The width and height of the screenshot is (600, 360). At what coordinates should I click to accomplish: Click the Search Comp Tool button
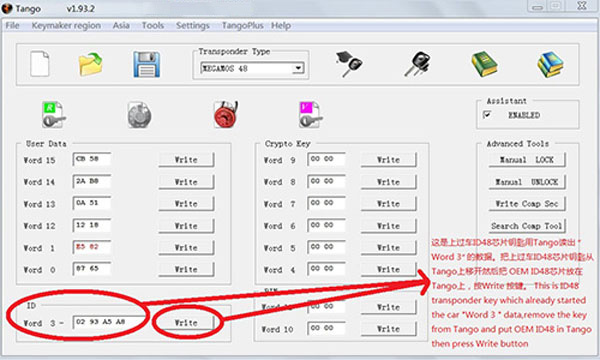click(527, 226)
